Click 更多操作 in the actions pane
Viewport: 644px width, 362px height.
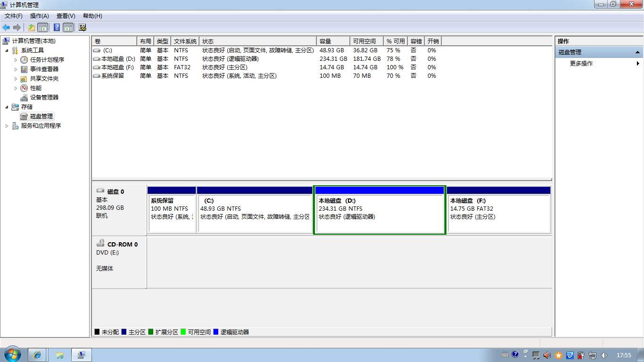(581, 64)
